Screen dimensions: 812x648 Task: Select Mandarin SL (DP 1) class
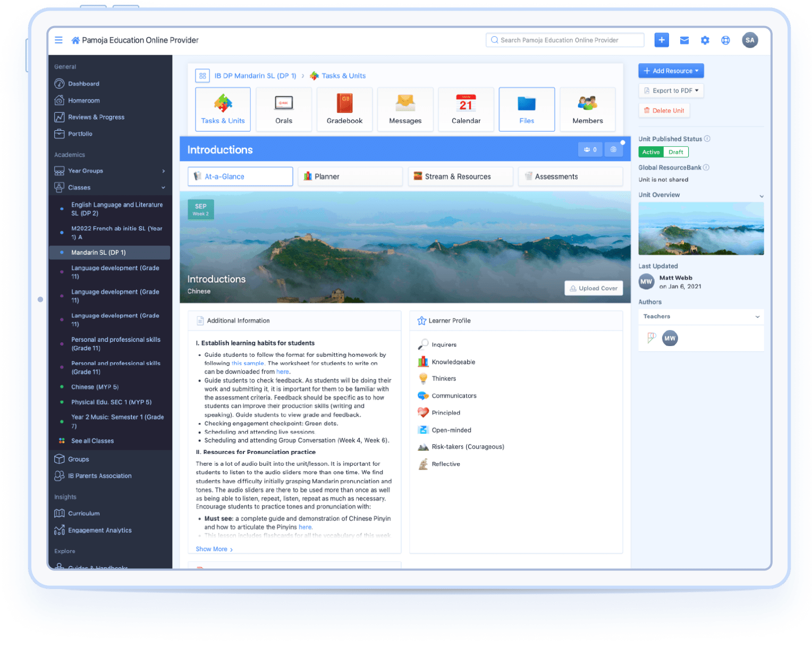pyautogui.click(x=109, y=253)
